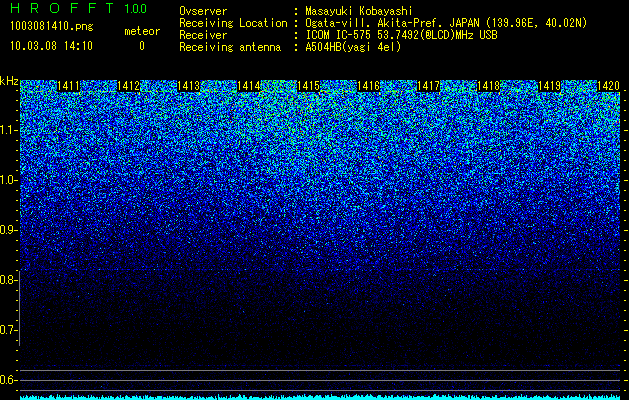Click the date stamp 10.03.08 14:10
This screenshot has width=629, height=400.
(x=51, y=46)
